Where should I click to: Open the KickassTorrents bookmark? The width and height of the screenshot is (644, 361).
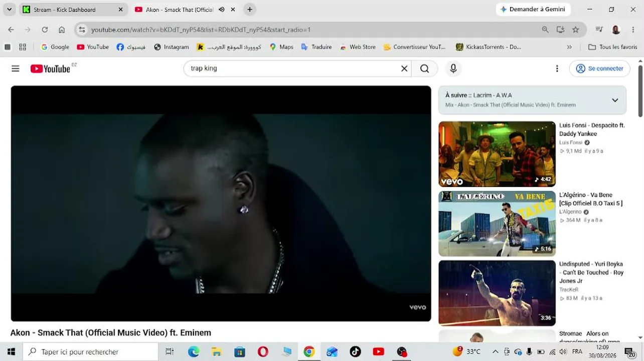pyautogui.click(x=489, y=47)
